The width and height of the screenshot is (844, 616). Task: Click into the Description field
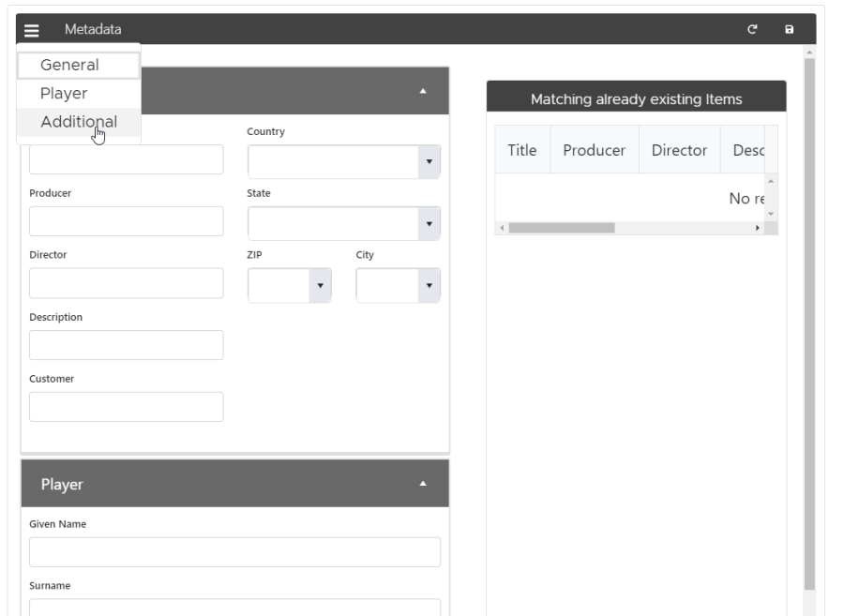point(127,345)
